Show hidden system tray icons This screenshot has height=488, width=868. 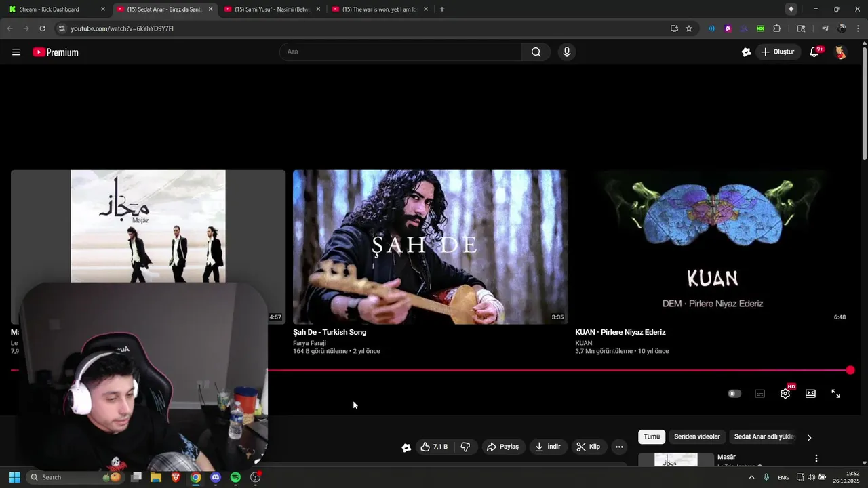751,477
